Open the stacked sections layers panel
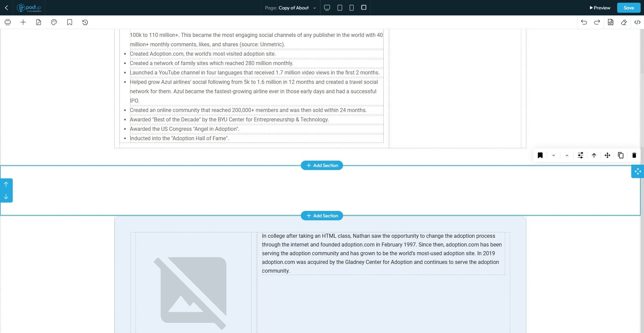 pyautogui.click(x=8, y=22)
